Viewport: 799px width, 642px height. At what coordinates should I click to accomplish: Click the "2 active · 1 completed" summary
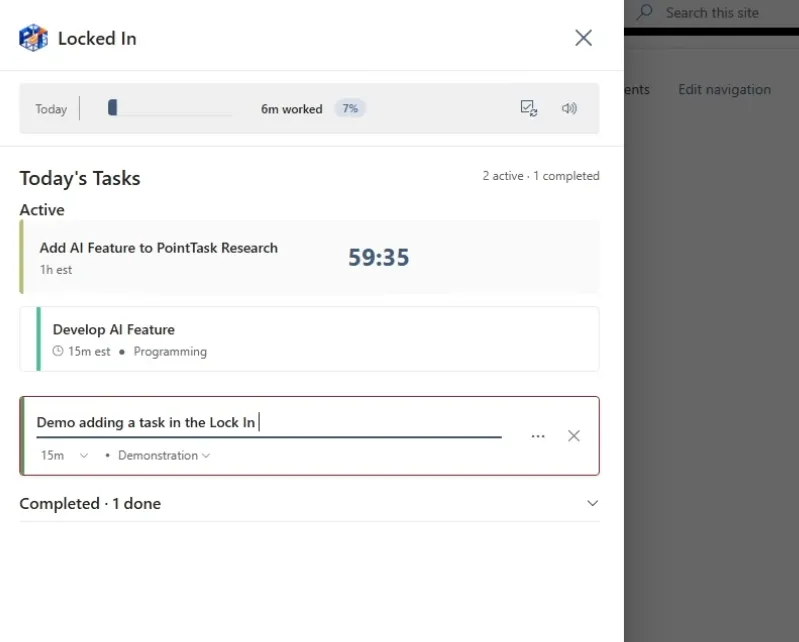tap(541, 176)
